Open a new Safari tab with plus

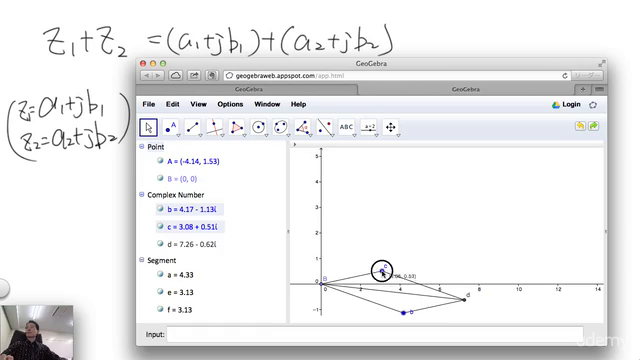coord(582,89)
